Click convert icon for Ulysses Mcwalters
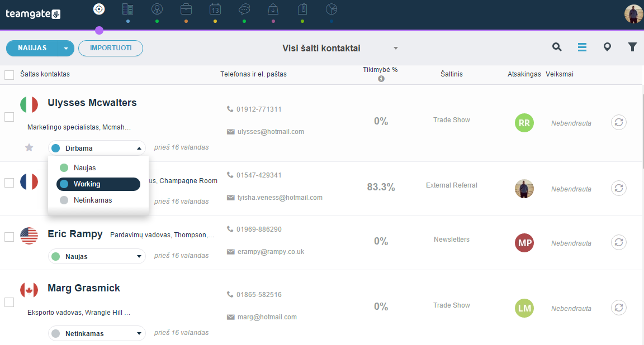644x345 pixels. pyautogui.click(x=619, y=122)
